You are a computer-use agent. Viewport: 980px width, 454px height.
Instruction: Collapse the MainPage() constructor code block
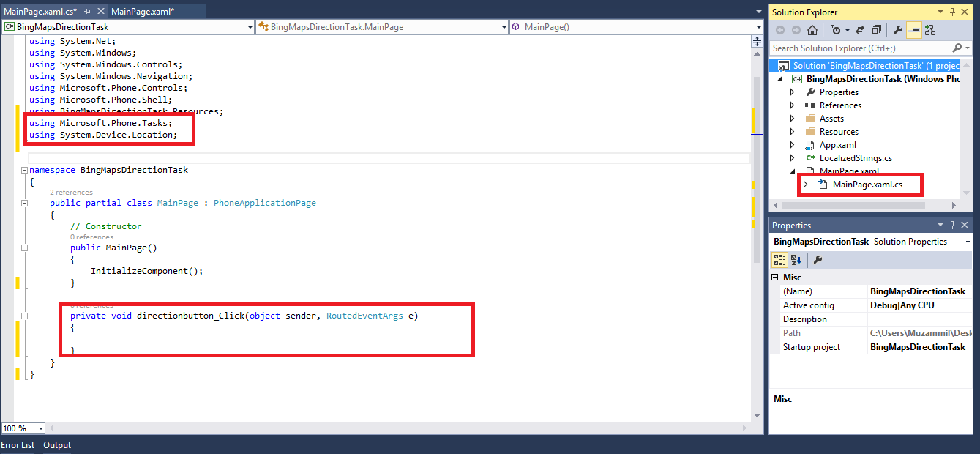[24, 248]
